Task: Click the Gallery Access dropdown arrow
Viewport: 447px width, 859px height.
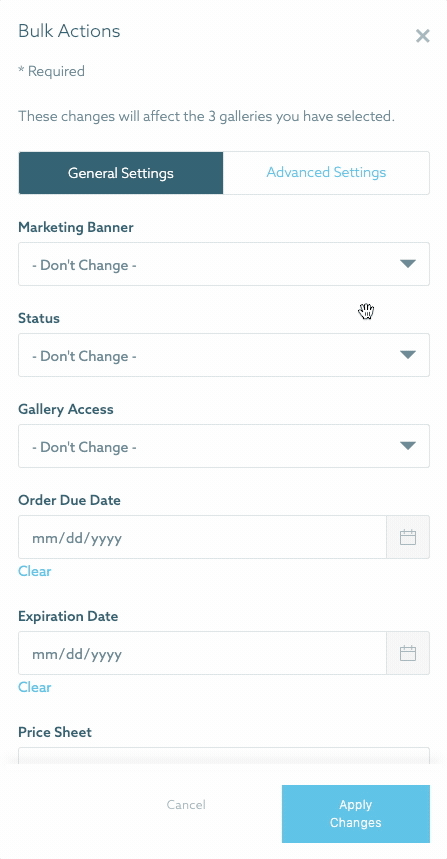Action: click(408, 446)
